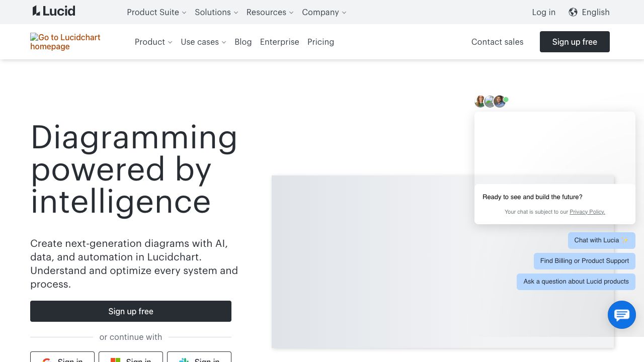Image resolution: width=644 pixels, height=362 pixels.
Task: Click the Microsoft sign-in icon
Action: tap(115, 360)
